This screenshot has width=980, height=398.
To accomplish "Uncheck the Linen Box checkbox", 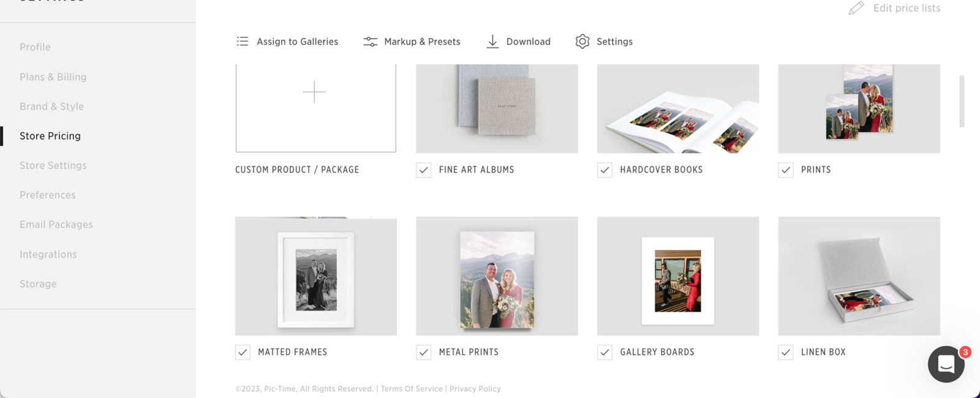I will click(x=786, y=352).
